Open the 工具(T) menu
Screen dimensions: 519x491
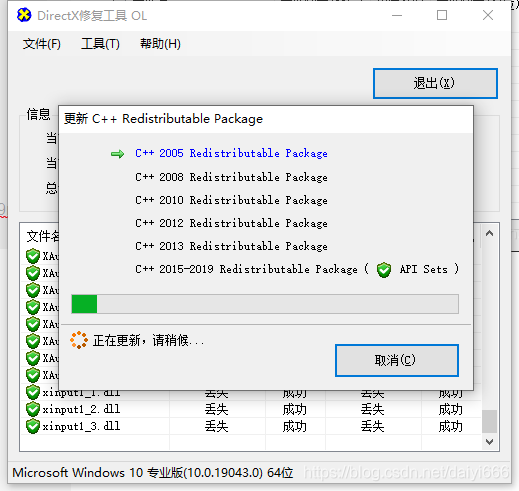(100, 44)
